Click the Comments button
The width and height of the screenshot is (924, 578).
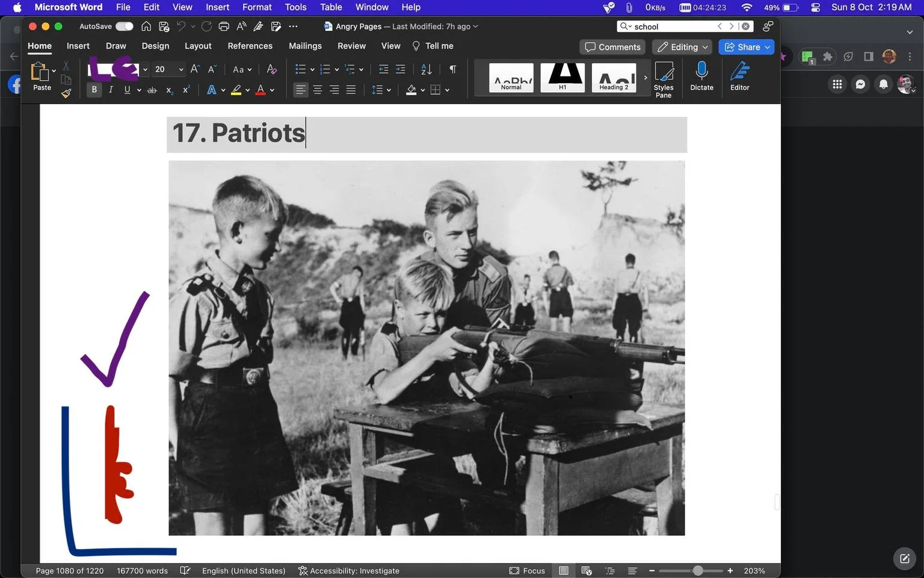click(x=612, y=47)
